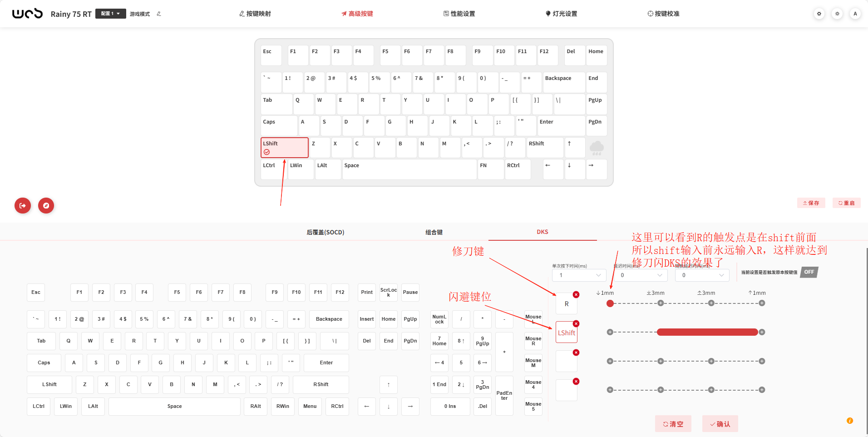
Task: Click the X on the third empty DKS slot
Action: pyautogui.click(x=576, y=353)
